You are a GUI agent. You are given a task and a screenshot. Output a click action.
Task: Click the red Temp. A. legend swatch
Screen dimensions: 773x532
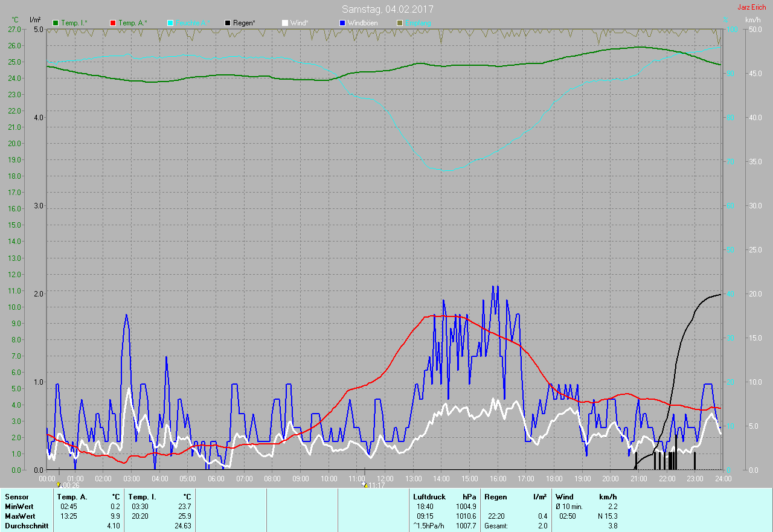click(x=113, y=23)
